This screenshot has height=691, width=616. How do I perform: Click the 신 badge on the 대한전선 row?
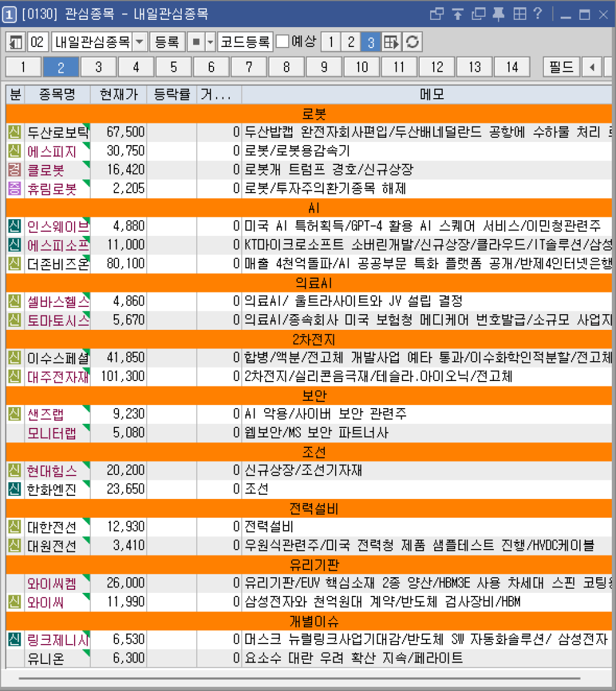point(14,527)
